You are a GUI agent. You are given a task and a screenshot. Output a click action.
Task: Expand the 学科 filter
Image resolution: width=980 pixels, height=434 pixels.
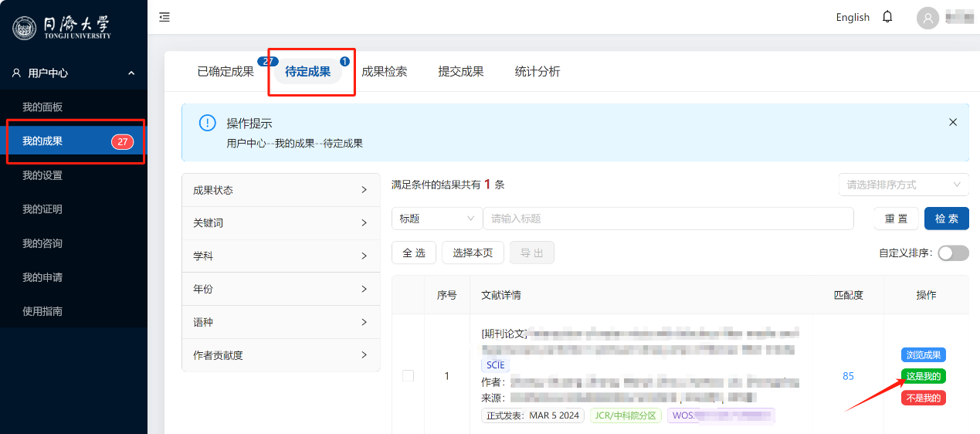[280, 256]
